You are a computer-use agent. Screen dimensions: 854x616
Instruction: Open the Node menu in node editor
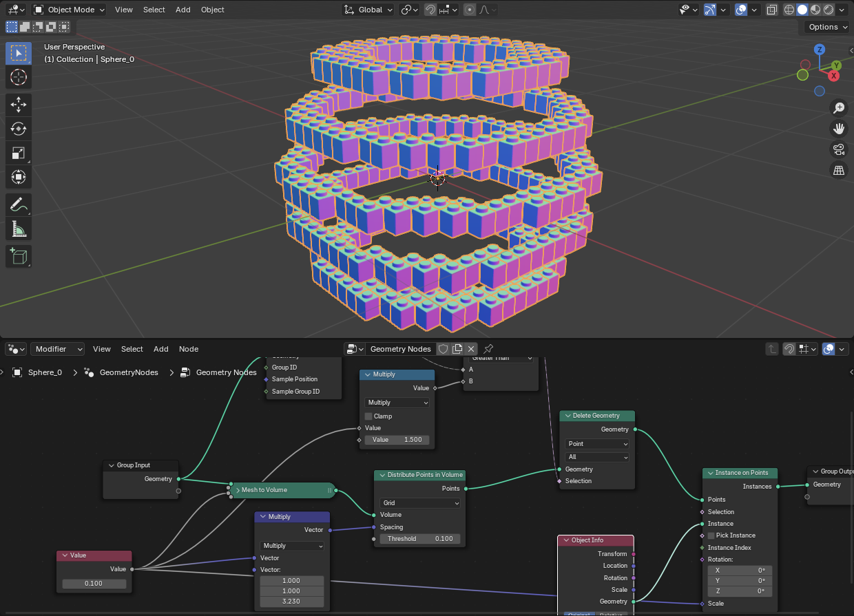coord(189,349)
